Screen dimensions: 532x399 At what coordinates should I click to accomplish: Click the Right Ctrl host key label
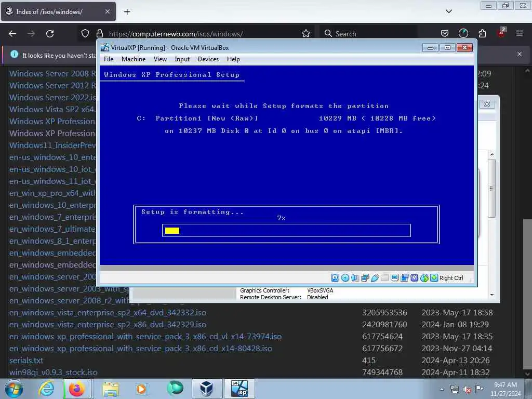coord(451,278)
